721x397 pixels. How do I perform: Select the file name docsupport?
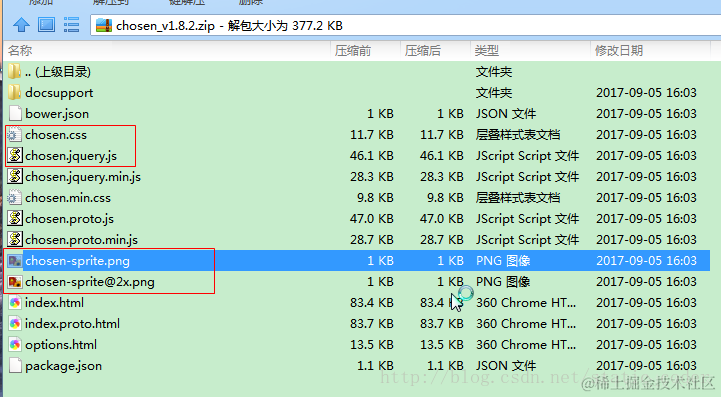pos(59,92)
